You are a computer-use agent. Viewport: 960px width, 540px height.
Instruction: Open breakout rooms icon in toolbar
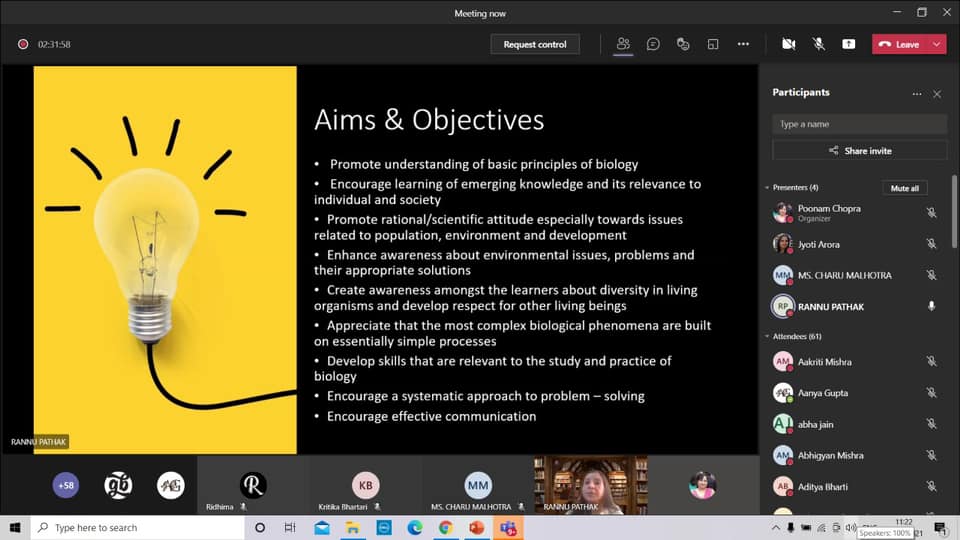(713, 44)
